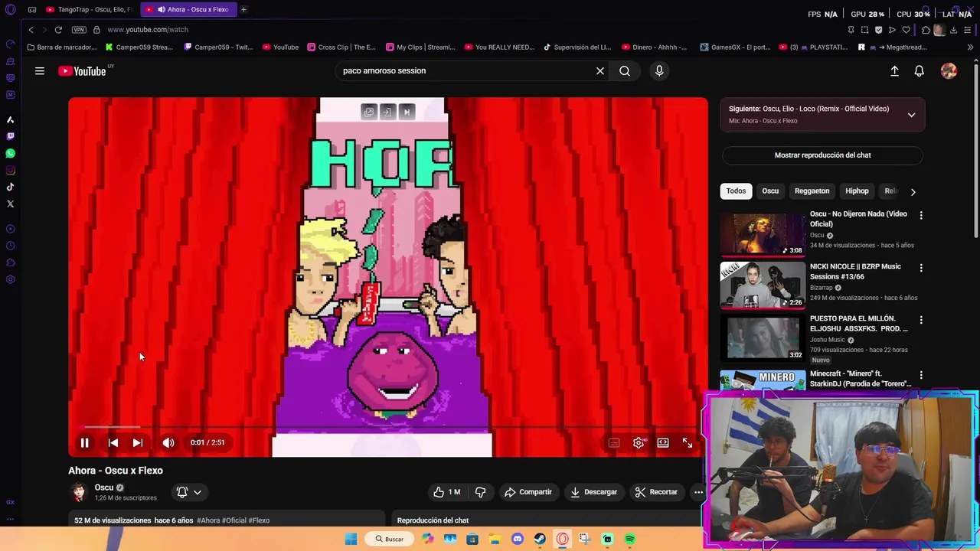Open Spotify from Windows taskbar

click(x=629, y=539)
